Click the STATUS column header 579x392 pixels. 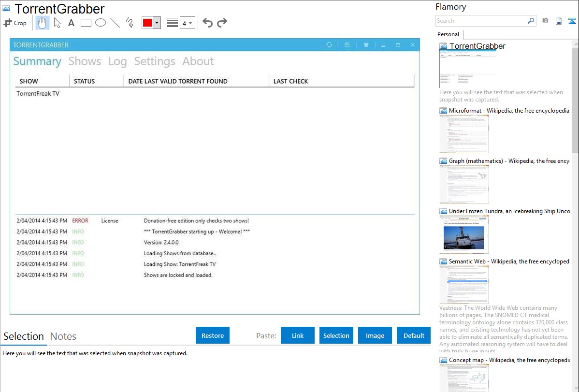point(96,81)
